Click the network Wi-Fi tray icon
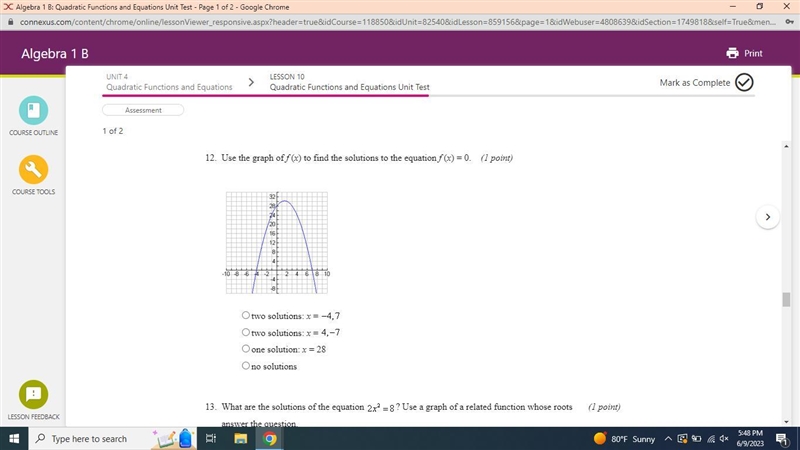Screen dimensions: 800x450 point(711,439)
